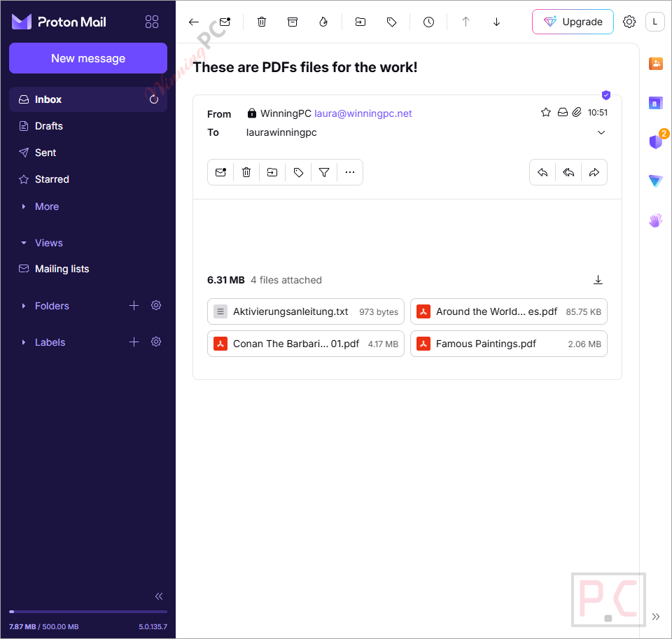The image size is (672, 639).
Task: Open folder settings gear
Action: [156, 306]
